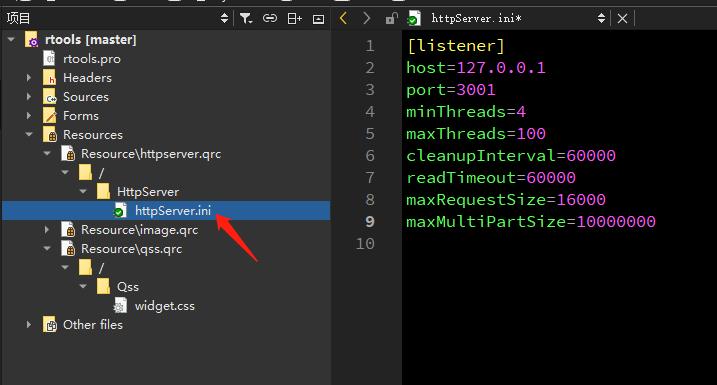Image resolution: width=717 pixels, height=385 pixels.
Task: Click the root slash folder under httpserver.qrc
Action: [x=85, y=173]
